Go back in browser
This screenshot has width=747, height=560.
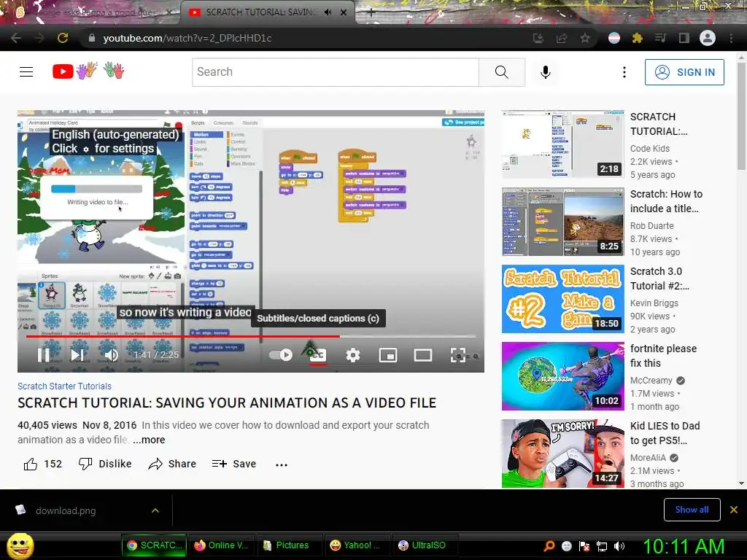tap(16, 38)
